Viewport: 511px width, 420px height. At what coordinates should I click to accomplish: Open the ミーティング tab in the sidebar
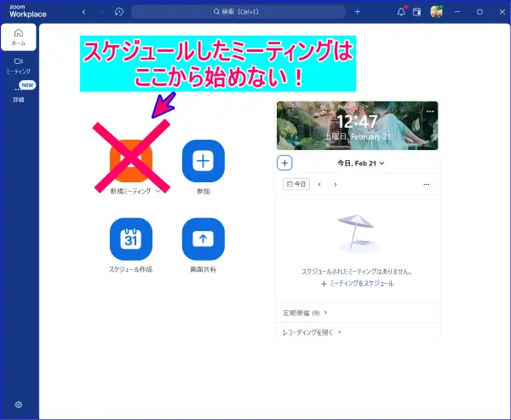(x=19, y=66)
